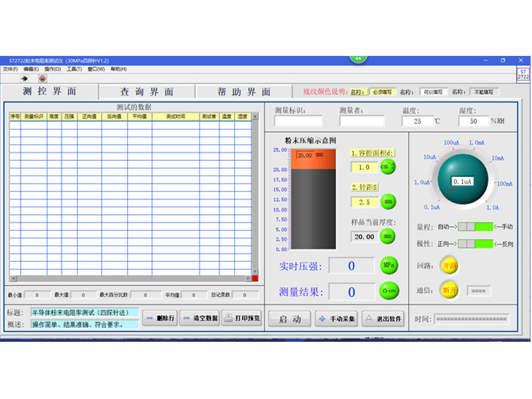Click the 测量标识 input field

[x=298, y=121]
